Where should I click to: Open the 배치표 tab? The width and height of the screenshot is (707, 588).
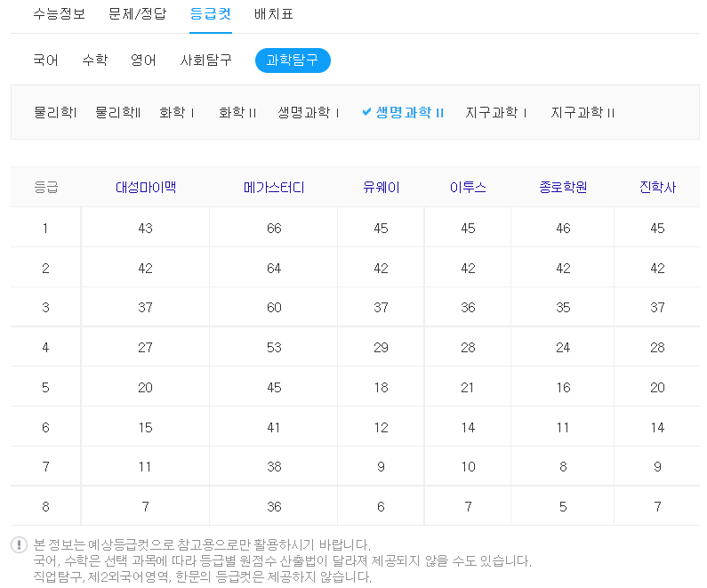[x=274, y=14]
